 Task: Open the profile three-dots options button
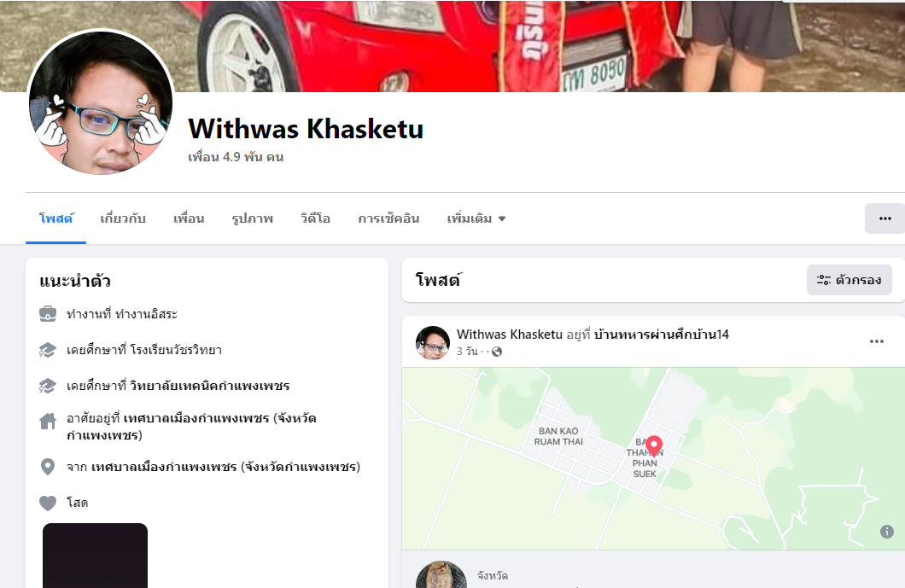click(885, 218)
